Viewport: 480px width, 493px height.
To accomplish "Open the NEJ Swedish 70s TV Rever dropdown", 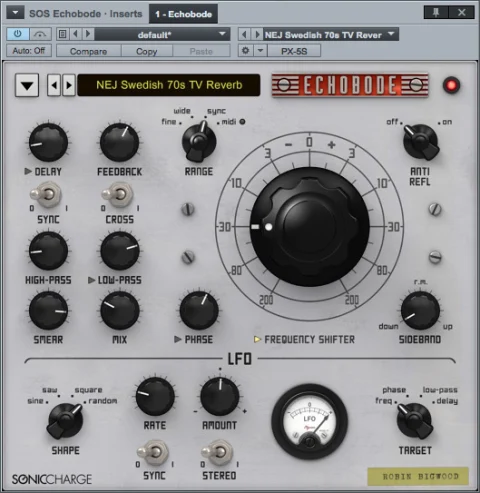I will pyautogui.click(x=331, y=34).
